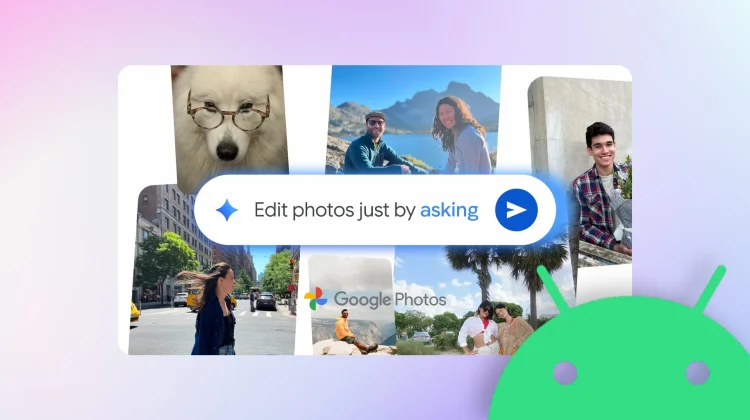This screenshot has height=420, width=750.
Task: Click the blue send arrow button
Action: point(516,209)
